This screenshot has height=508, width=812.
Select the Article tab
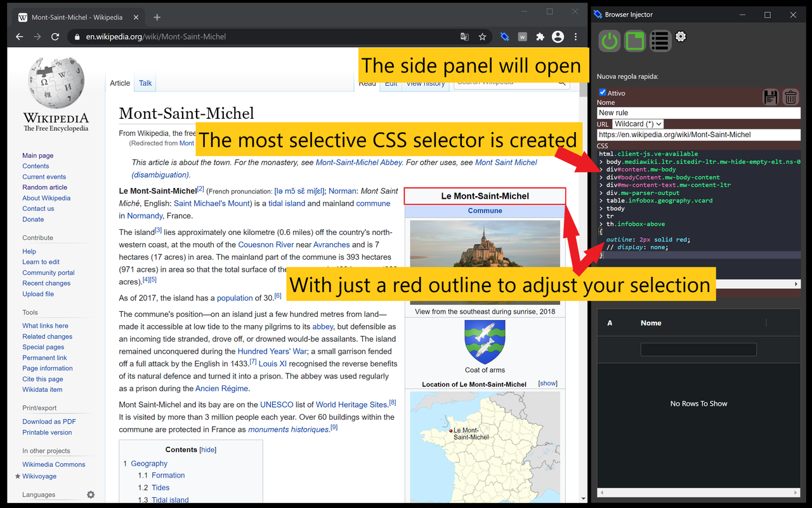pyautogui.click(x=120, y=83)
